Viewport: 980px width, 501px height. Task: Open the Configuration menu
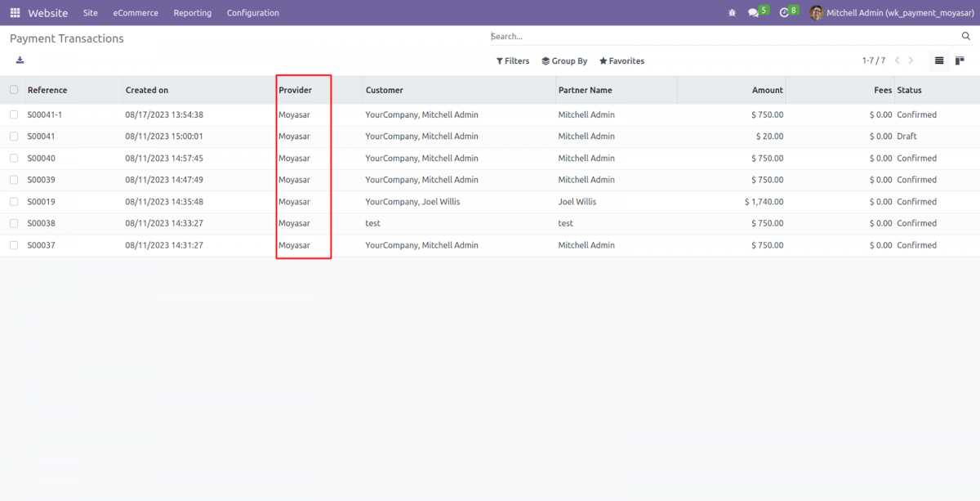[253, 13]
